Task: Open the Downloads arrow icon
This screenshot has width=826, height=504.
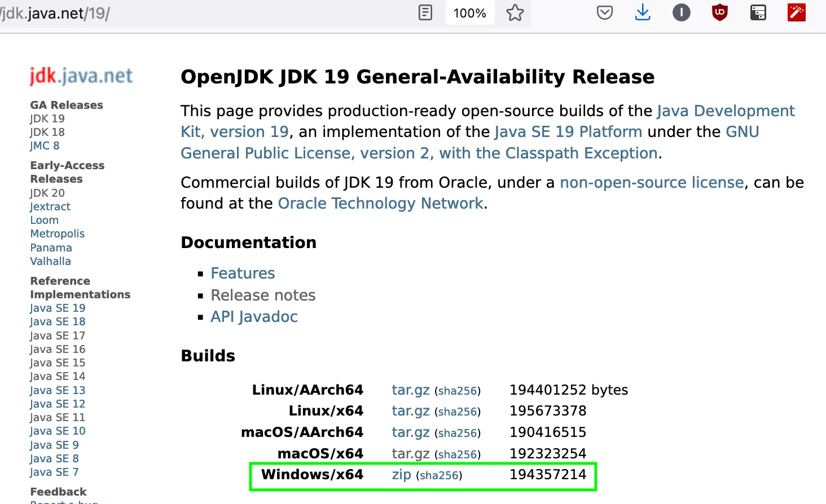Action: [x=643, y=12]
